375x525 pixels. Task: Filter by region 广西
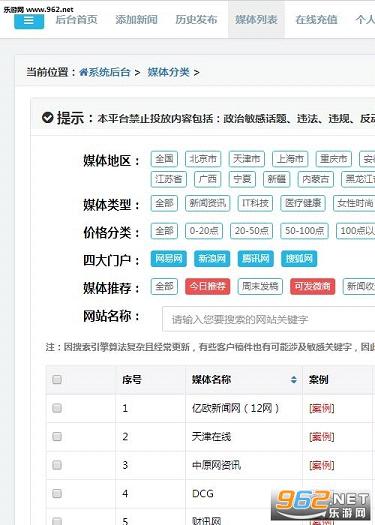tap(208, 179)
